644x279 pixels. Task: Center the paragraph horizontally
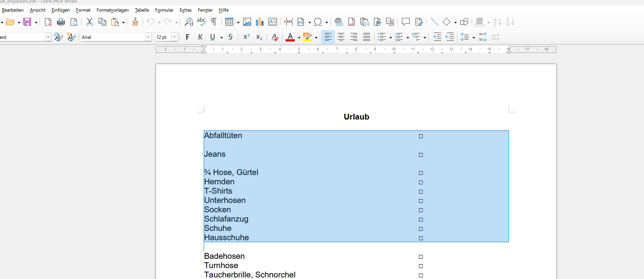pyautogui.click(x=341, y=37)
